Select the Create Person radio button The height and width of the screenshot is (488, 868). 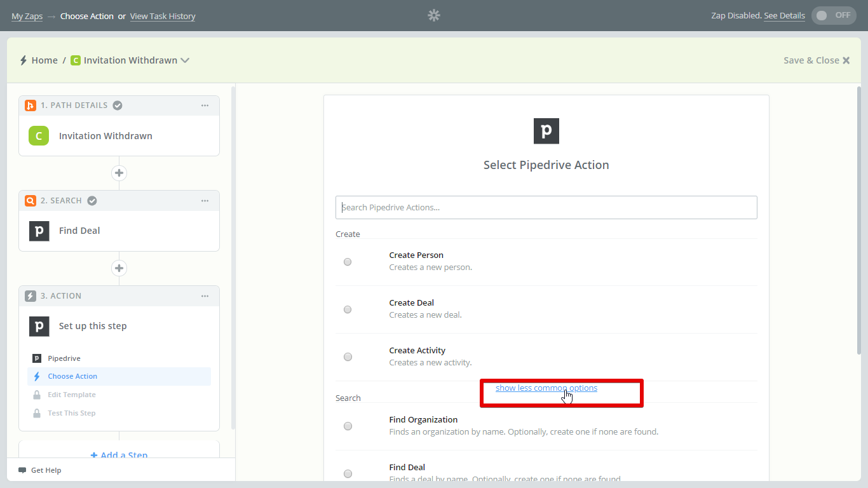click(348, 262)
